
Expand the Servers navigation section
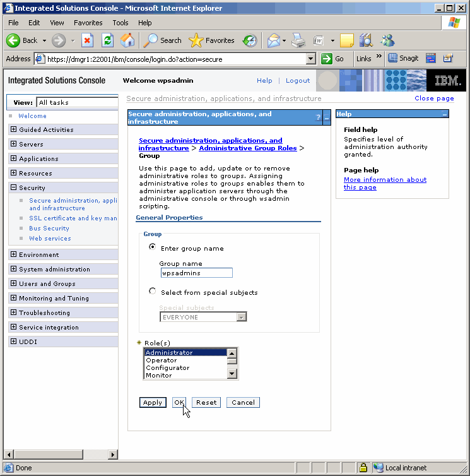point(14,145)
